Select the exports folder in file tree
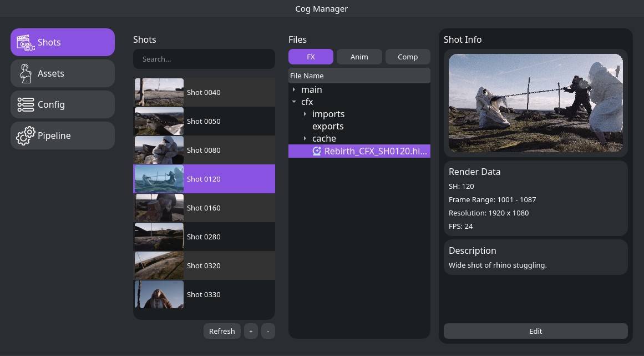This screenshot has width=644, height=356. pyautogui.click(x=328, y=126)
